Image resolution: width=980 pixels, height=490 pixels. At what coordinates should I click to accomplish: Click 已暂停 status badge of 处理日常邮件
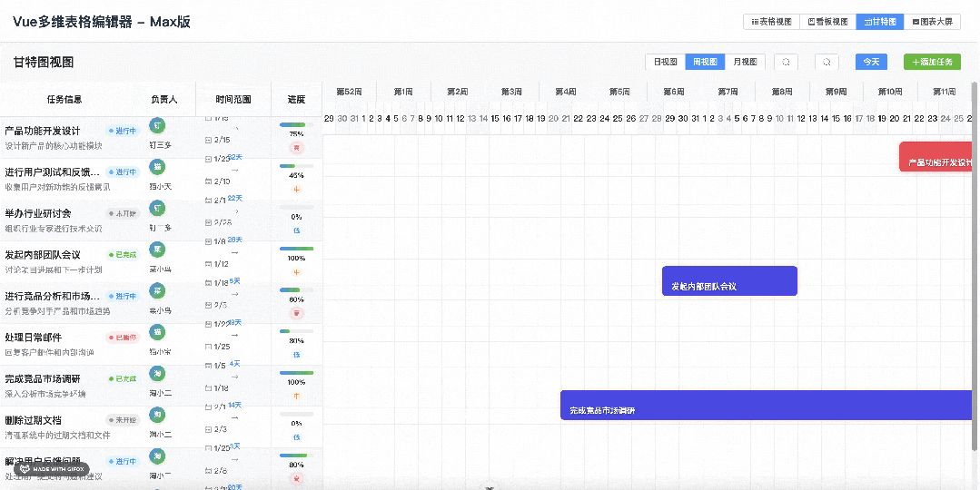click(123, 337)
